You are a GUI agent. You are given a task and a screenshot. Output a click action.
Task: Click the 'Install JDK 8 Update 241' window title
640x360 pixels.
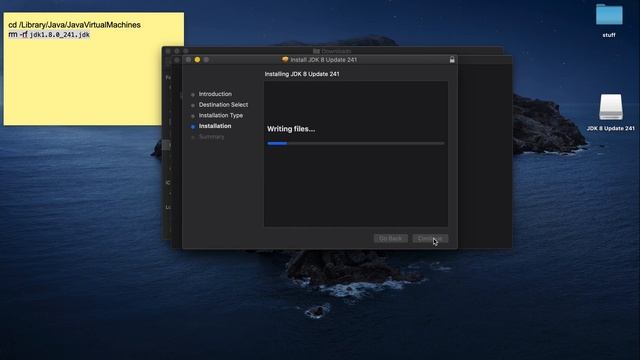point(324,60)
